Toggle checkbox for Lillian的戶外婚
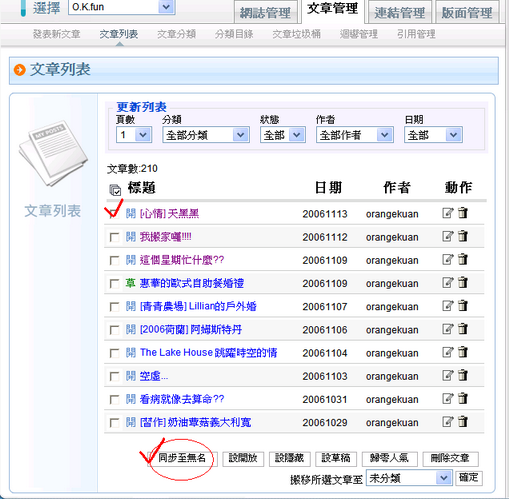Viewport: 509px width, 499px height. pos(114,307)
